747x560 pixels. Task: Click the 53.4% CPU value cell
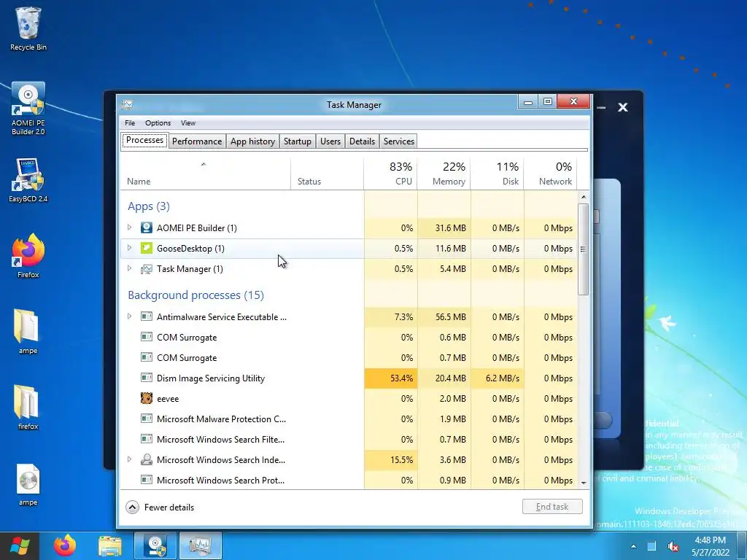click(391, 378)
